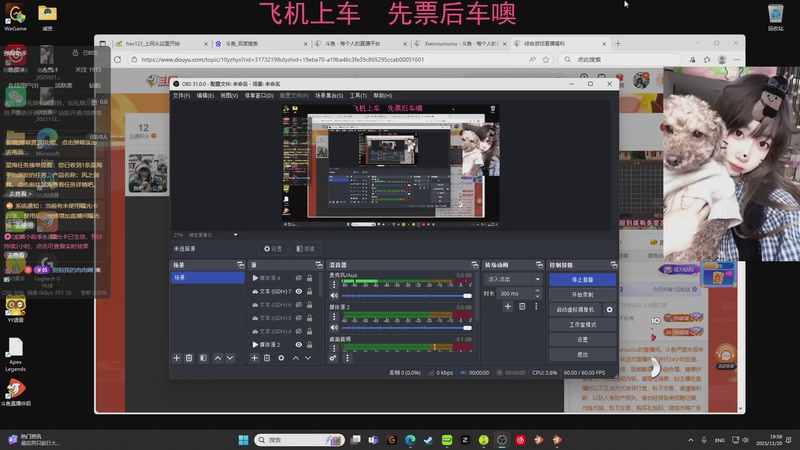The width and height of the screenshot is (800, 450).
Task: Add a new source with the plus icon
Action: 254,358
